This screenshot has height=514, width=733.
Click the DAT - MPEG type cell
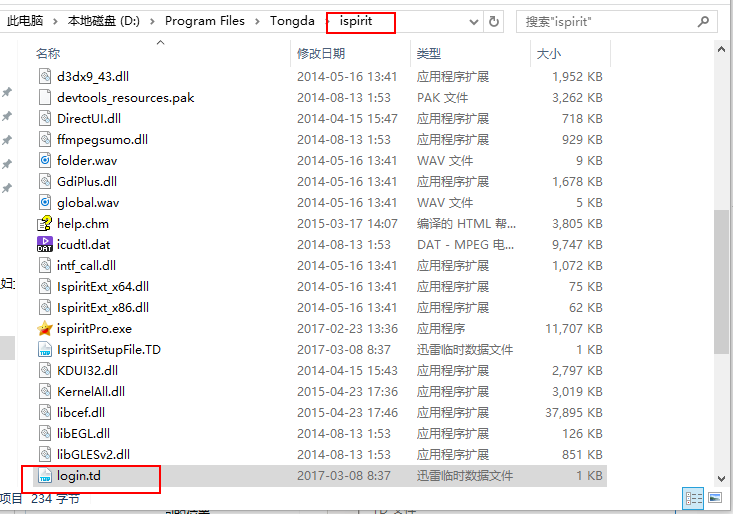(465, 244)
